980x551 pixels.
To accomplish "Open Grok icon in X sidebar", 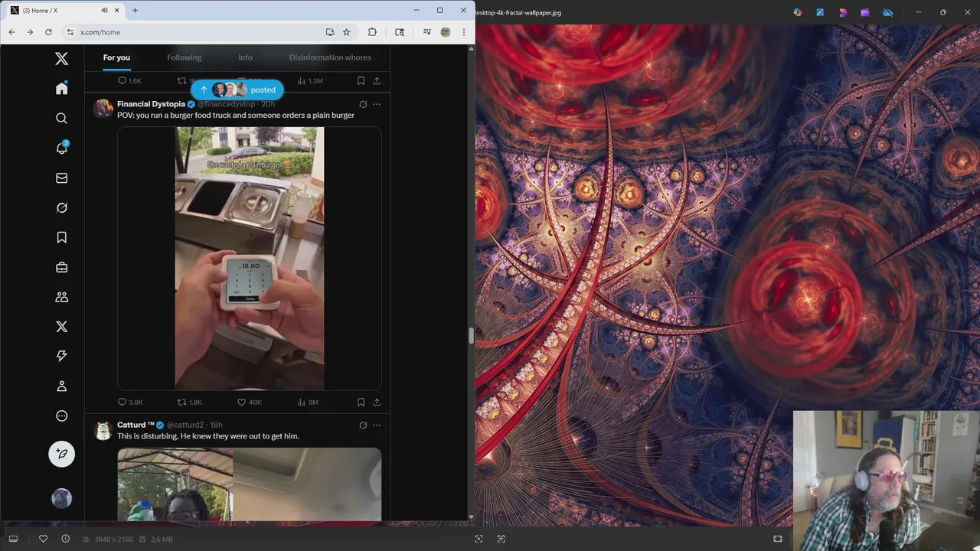I will click(x=62, y=208).
